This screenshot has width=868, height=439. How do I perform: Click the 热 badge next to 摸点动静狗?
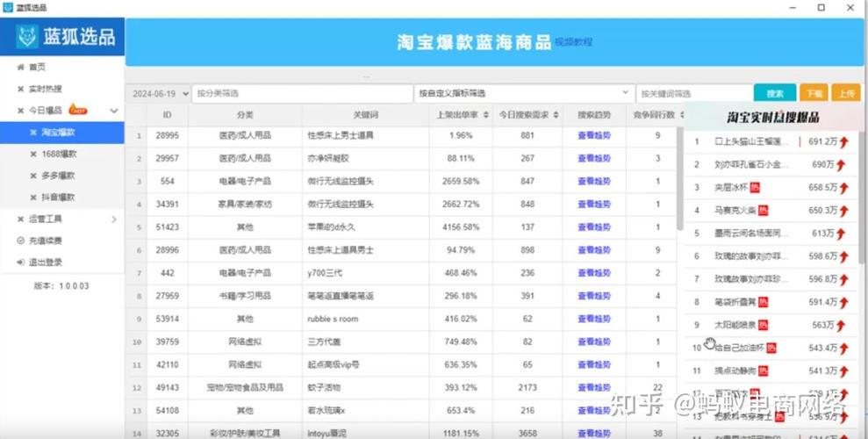[764, 371]
